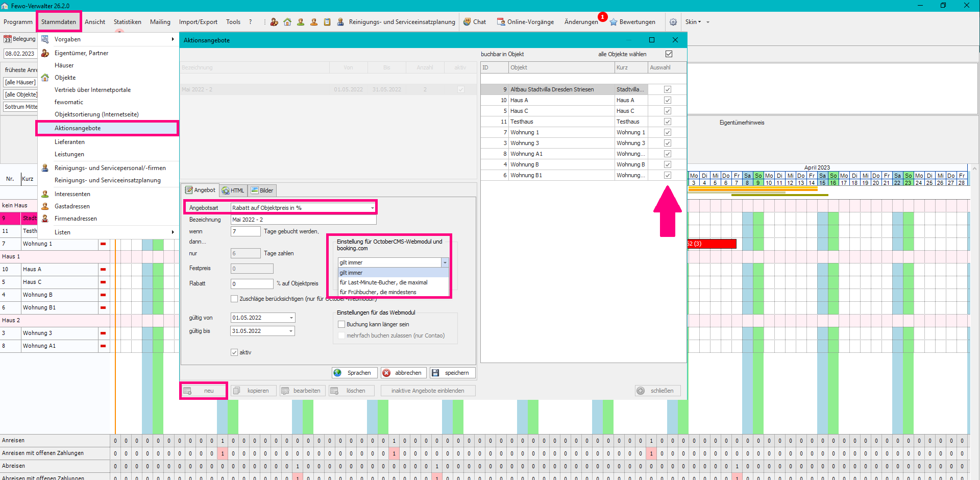Open the Angebotsart dropdown
Screen dimensions: 980x480
coord(372,208)
